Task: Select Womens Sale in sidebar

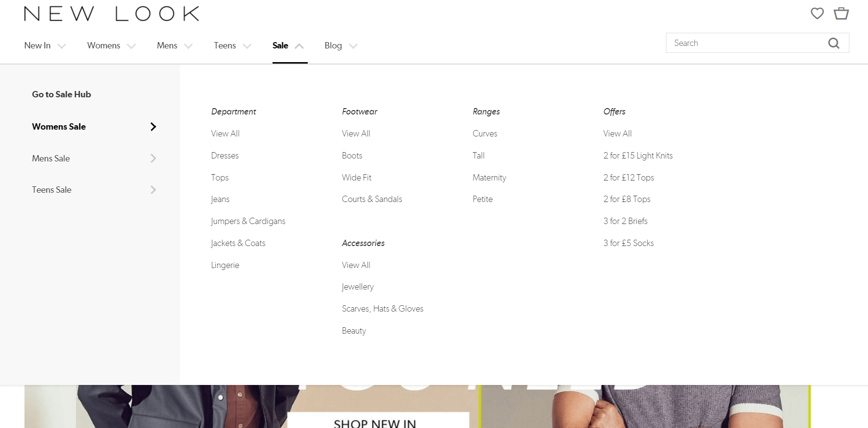Action: (x=59, y=127)
